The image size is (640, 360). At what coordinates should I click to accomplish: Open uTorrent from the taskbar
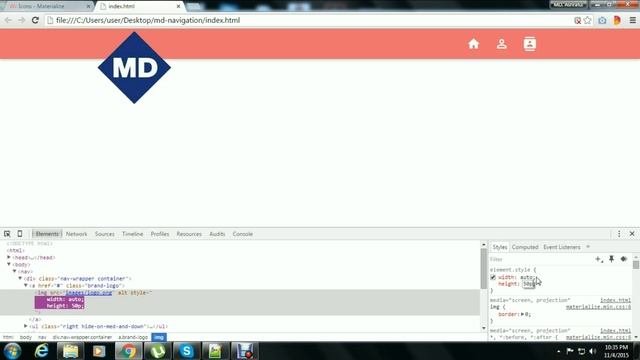point(158,351)
